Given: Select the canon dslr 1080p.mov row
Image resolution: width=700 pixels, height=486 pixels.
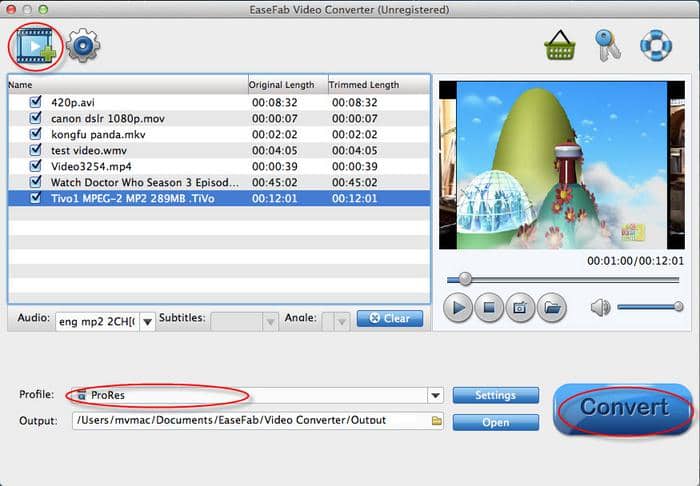Looking at the screenshot, I should coord(219,118).
